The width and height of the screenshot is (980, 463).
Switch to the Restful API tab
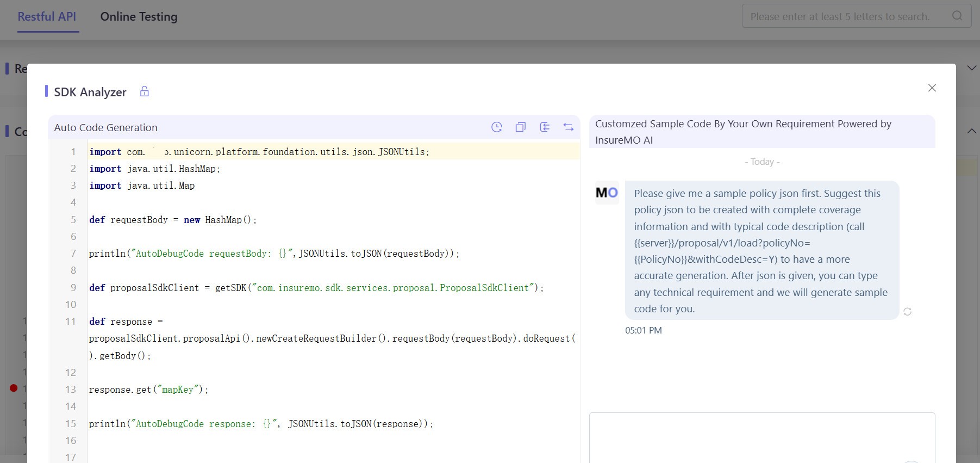pyautogui.click(x=47, y=17)
